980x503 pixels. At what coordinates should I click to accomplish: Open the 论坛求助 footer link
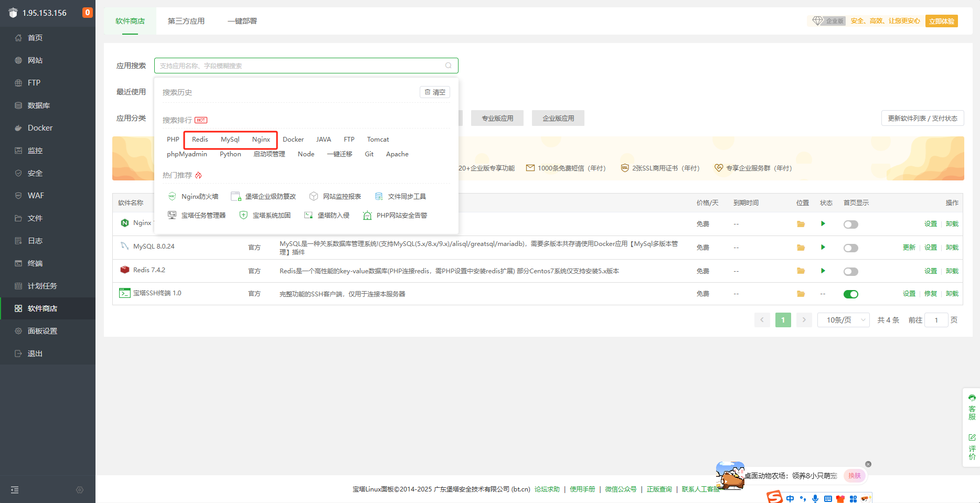547,489
